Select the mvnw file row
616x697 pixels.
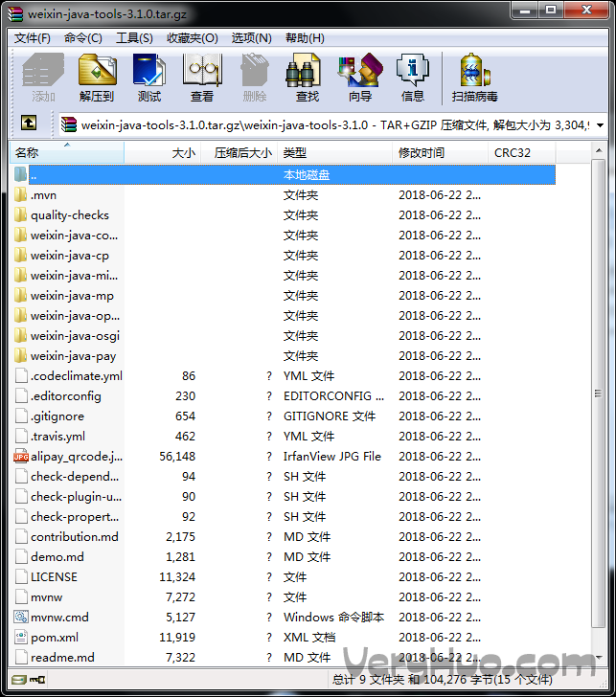click(285, 597)
